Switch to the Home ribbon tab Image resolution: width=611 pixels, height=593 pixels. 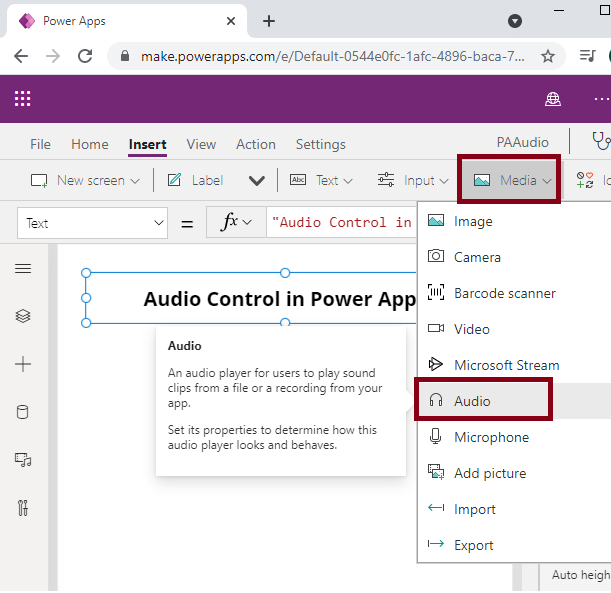click(x=90, y=145)
